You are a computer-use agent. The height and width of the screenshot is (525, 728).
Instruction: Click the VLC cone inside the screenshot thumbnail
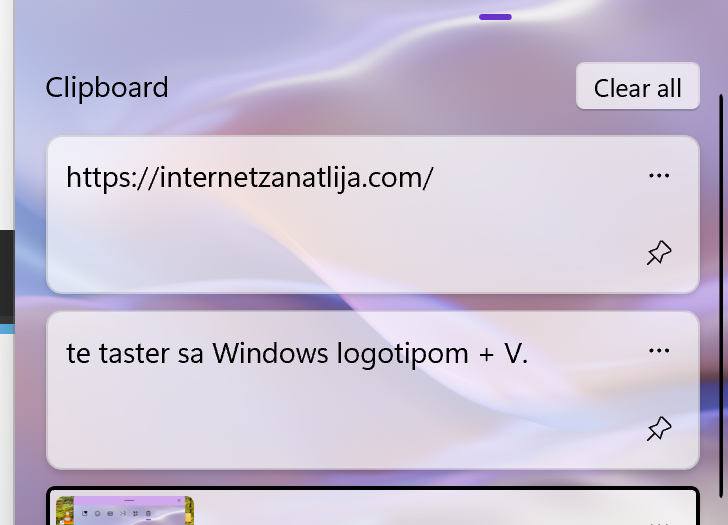pos(68,515)
